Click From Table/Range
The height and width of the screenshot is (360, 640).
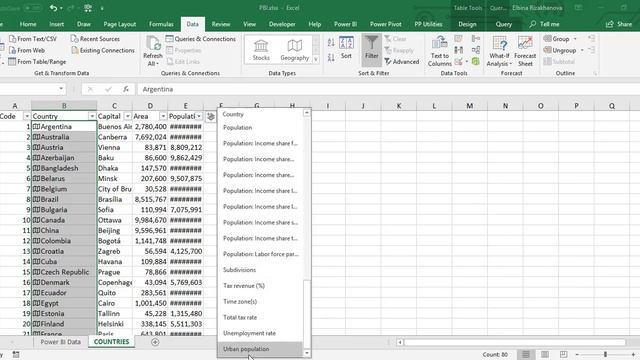(x=37, y=62)
